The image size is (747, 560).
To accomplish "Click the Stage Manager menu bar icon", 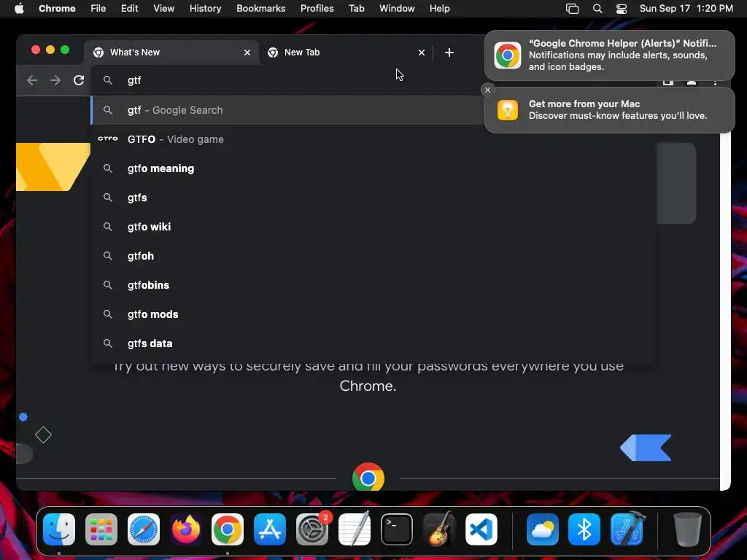I will (x=572, y=9).
